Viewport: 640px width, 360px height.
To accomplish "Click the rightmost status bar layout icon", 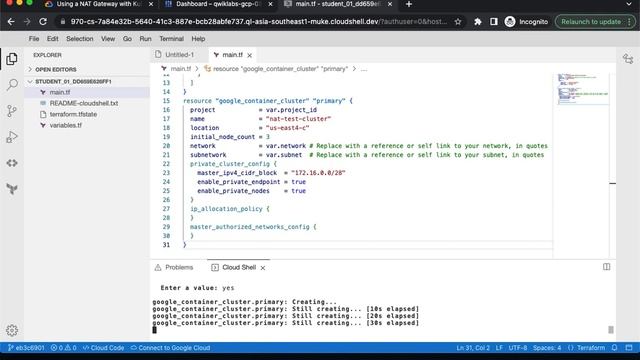I will pyautogui.click(x=629, y=348).
